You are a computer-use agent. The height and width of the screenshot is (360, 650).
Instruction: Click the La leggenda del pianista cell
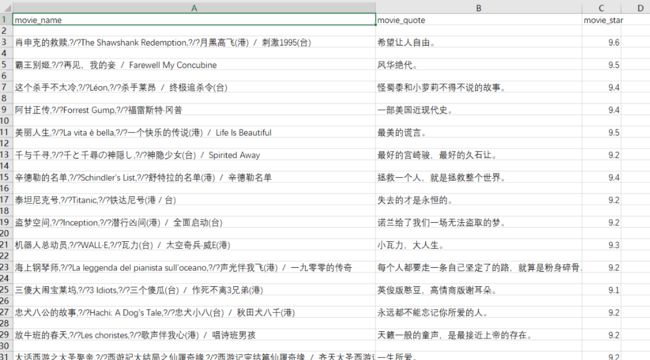click(x=194, y=268)
